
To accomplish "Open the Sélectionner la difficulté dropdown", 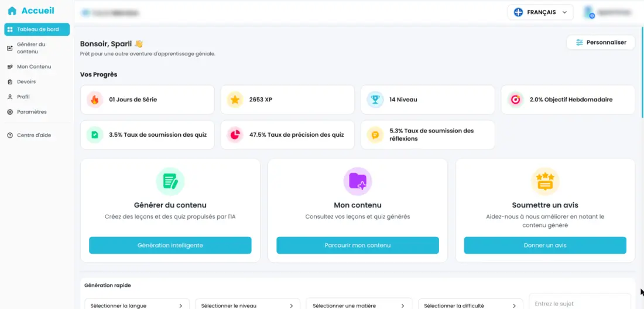I will tap(471, 304).
